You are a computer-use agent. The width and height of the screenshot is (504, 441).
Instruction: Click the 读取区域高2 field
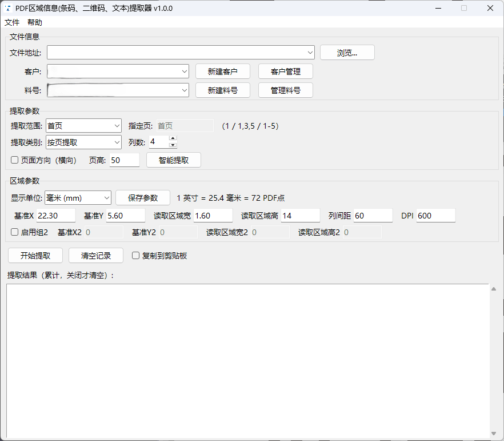tap(362, 232)
